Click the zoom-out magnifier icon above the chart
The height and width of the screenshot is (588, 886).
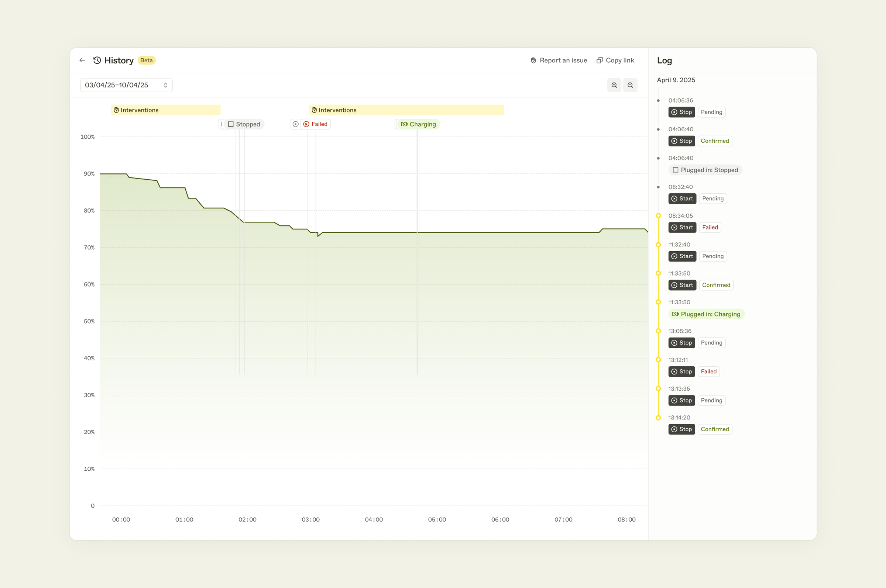click(x=631, y=85)
